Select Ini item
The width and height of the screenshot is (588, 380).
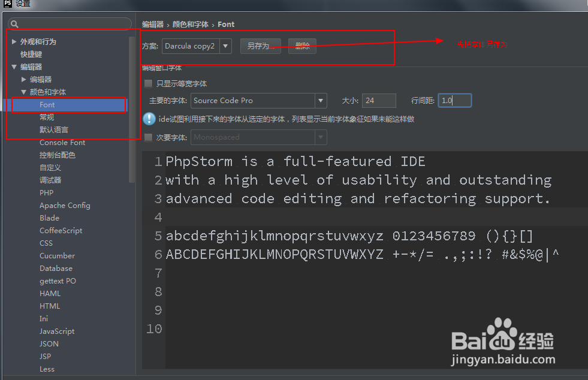tap(44, 318)
